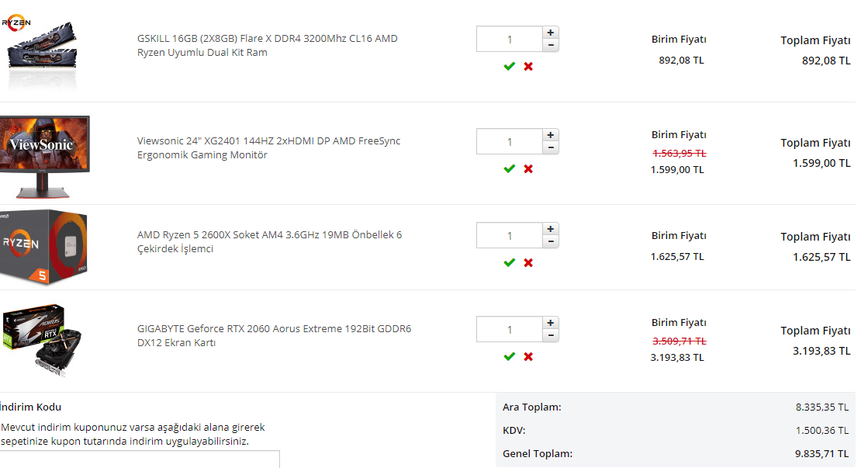Delete Viewsonic monitor using red X

[x=528, y=168]
